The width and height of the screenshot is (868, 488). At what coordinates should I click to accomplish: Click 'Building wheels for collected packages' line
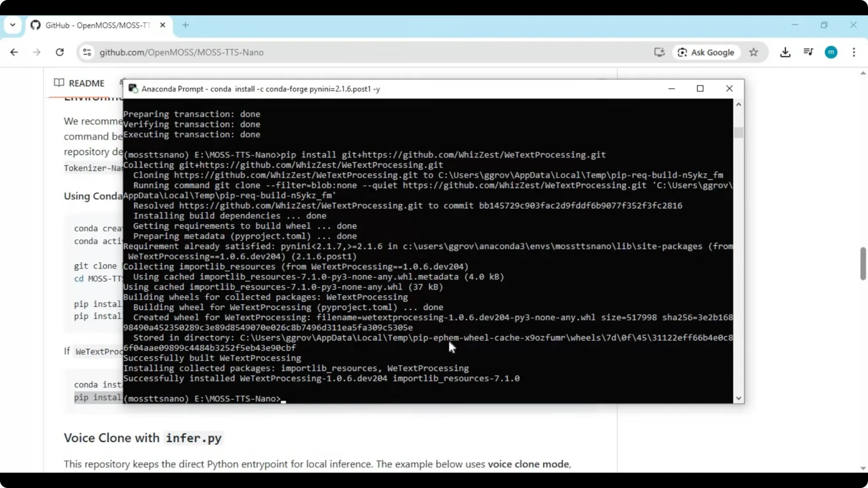[265, 297]
